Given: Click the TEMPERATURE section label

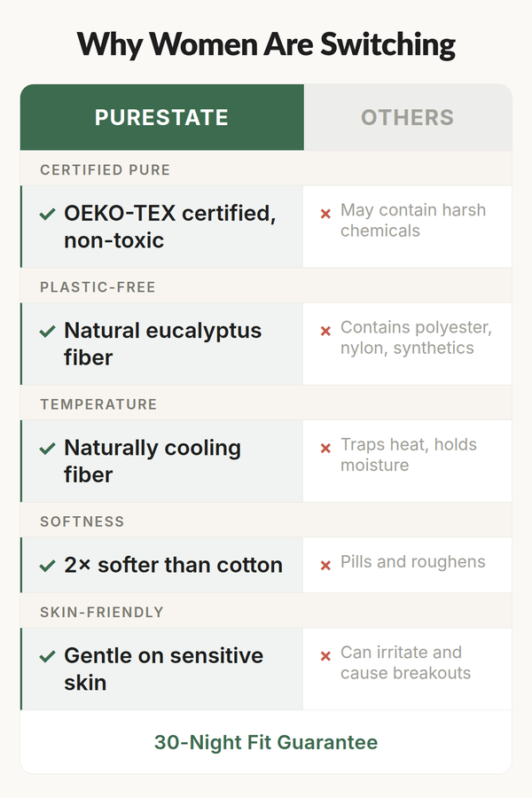Looking at the screenshot, I should pos(98,403).
